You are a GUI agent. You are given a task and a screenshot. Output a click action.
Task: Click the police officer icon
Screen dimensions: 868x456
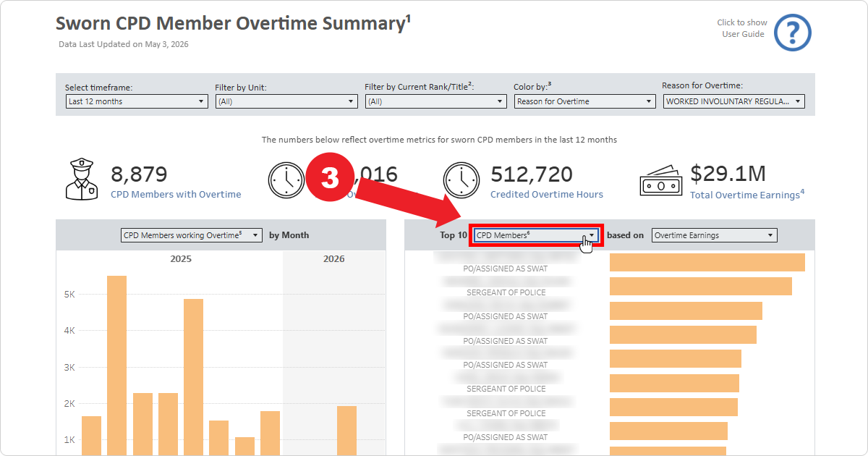pyautogui.click(x=81, y=180)
